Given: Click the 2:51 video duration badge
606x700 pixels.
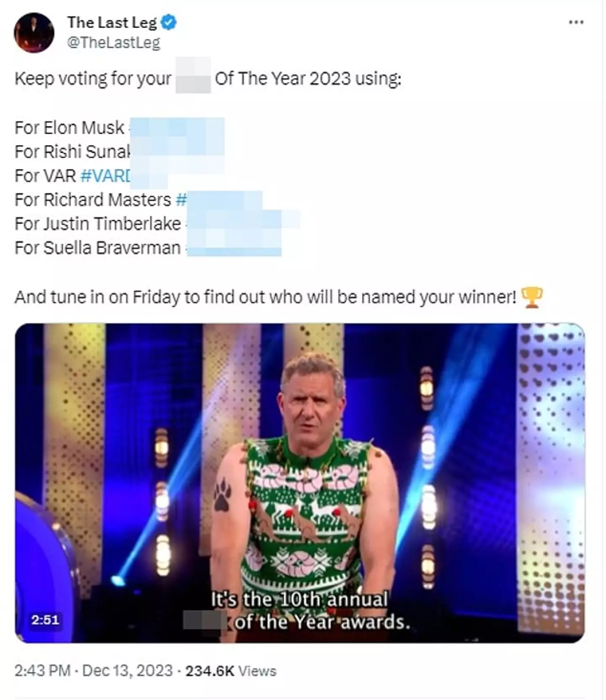Looking at the screenshot, I should coord(45,620).
